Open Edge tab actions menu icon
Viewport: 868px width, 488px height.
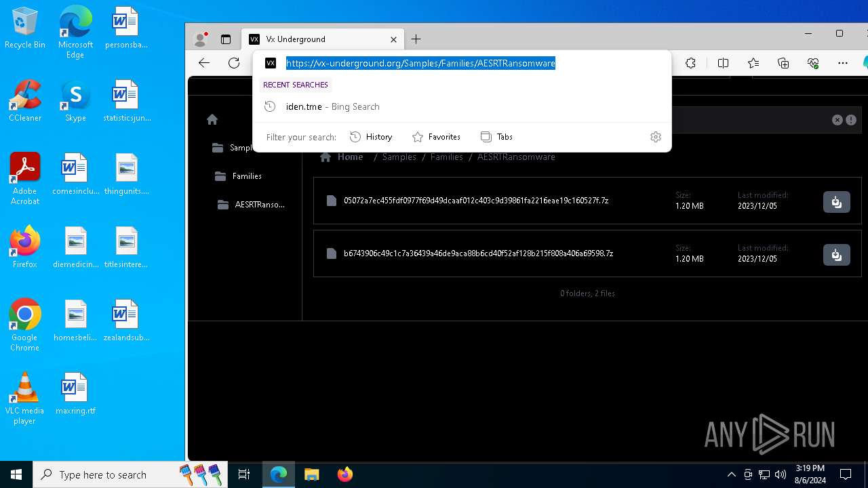coord(226,39)
